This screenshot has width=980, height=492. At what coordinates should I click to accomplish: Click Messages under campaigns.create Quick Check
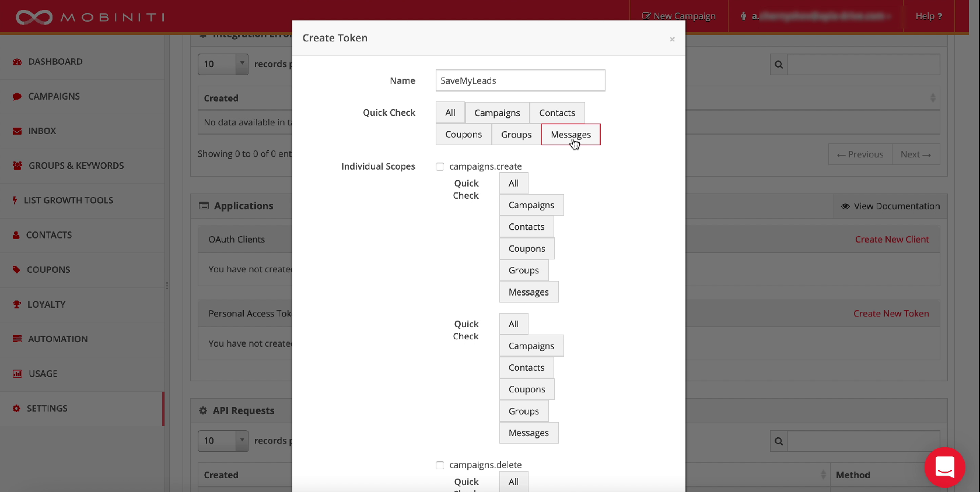528,292
